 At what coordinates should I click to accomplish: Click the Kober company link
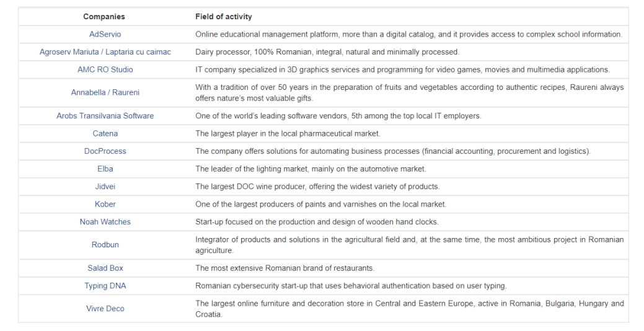[105, 204]
